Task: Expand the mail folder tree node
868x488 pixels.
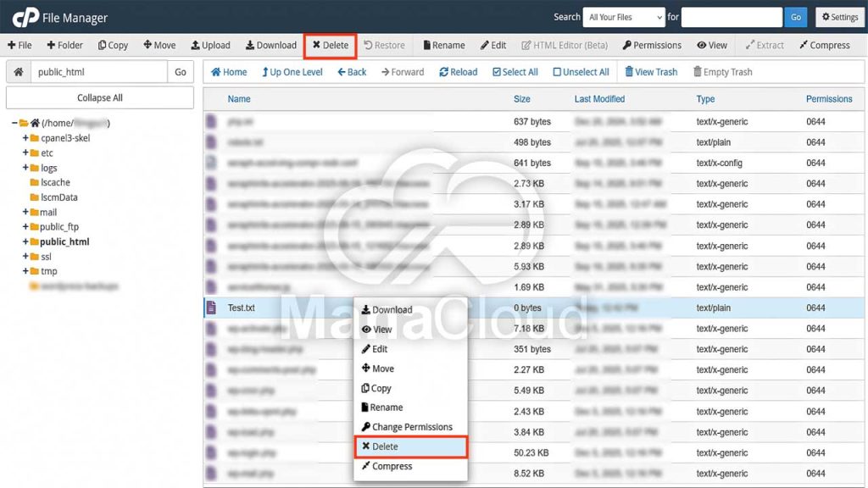Action: (x=25, y=213)
